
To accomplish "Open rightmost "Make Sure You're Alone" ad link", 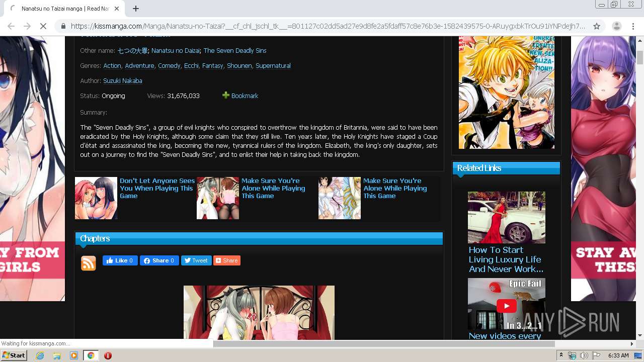I will tap(395, 188).
